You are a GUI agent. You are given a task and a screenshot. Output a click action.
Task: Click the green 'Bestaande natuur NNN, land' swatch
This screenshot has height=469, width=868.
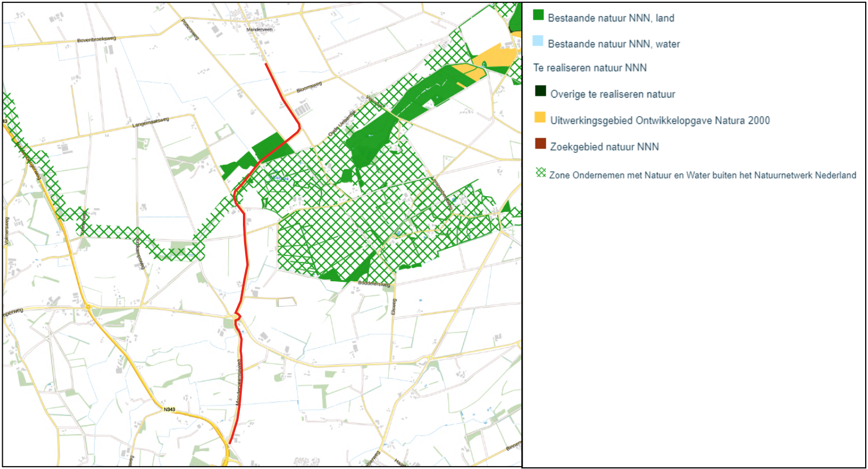[539, 16]
